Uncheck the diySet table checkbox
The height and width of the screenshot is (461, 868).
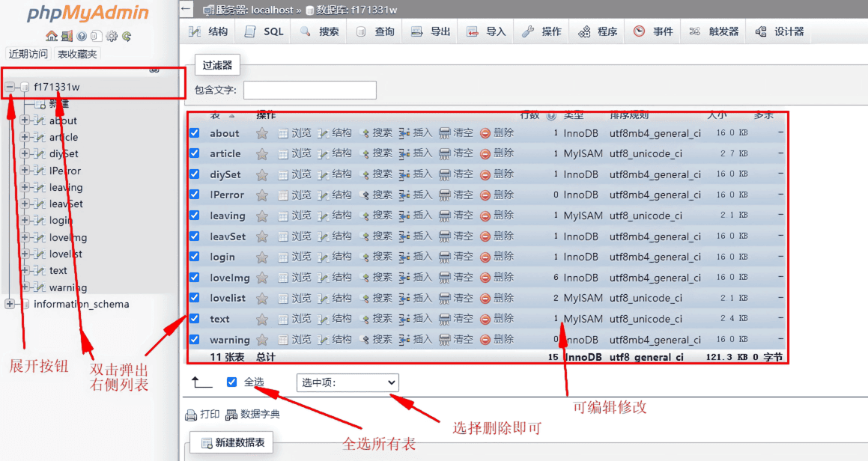tap(195, 174)
